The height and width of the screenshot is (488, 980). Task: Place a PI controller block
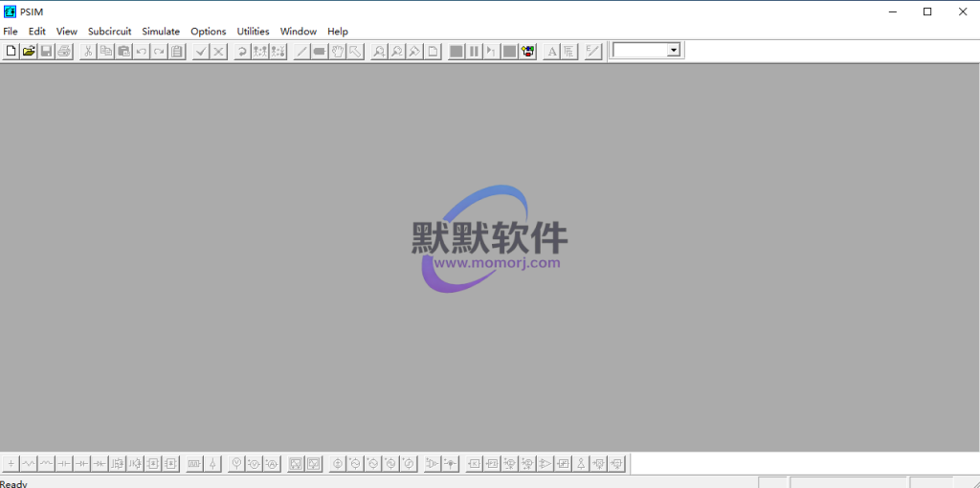(x=492, y=464)
